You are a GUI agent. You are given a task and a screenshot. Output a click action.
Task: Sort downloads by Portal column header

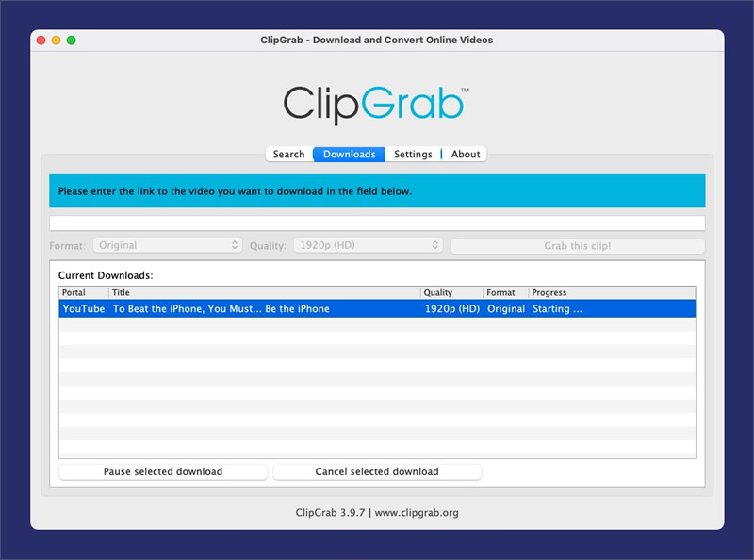84,292
